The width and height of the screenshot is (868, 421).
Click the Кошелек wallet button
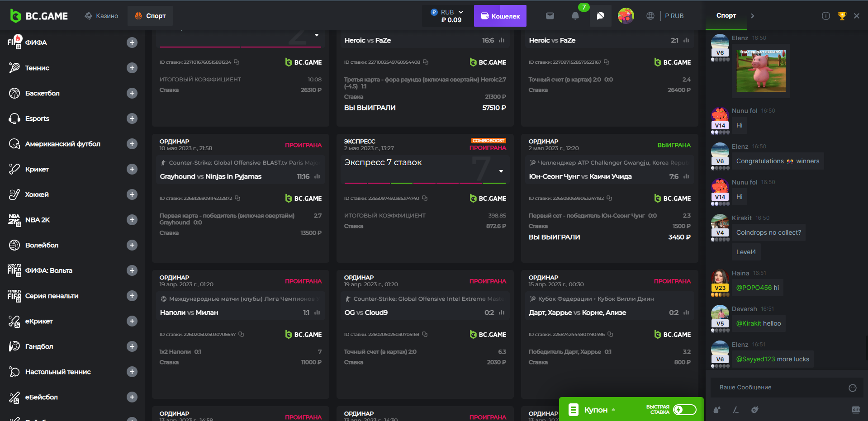[500, 16]
